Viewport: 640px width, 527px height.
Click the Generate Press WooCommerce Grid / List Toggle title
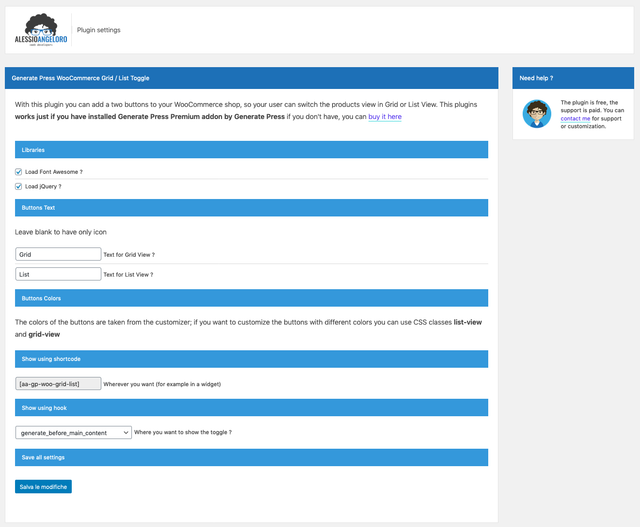click(80, 78)
